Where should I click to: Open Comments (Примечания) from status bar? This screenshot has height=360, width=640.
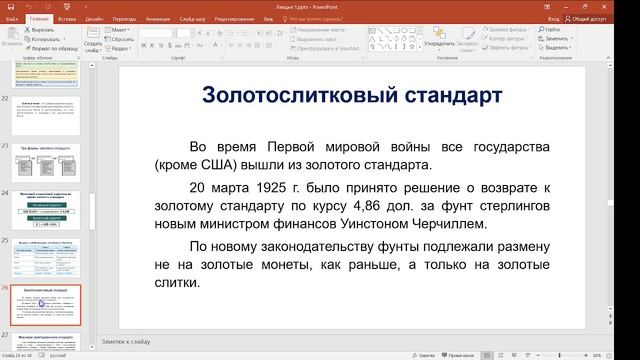[x=458, y=356]
